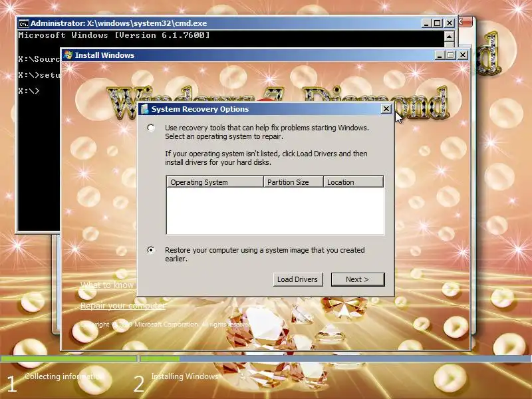Click the Next > button
Image resolution: width=532 pixels, height=399 pixels.
pos(358,279)
